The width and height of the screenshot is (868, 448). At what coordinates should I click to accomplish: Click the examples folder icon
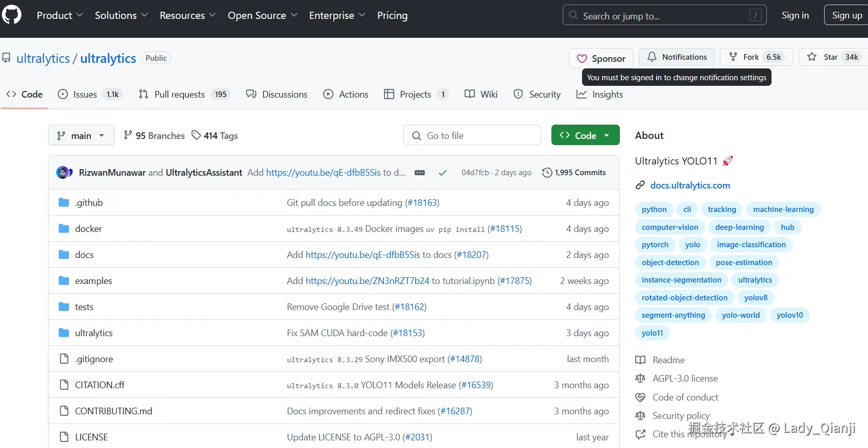64,281
